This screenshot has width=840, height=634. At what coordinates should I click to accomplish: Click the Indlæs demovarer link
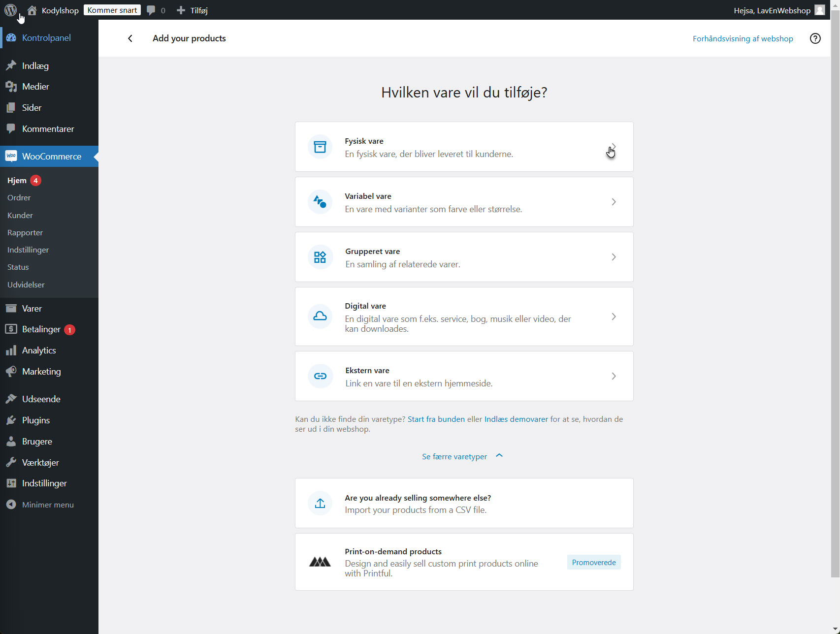pos(516,419)
